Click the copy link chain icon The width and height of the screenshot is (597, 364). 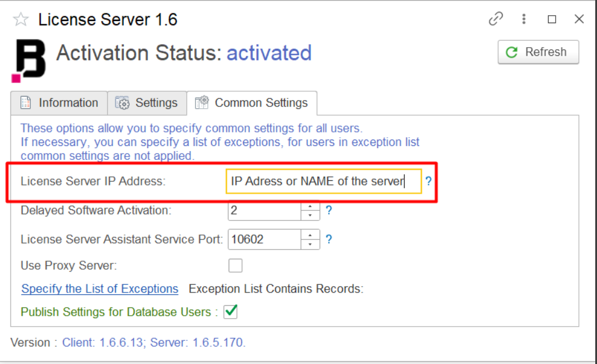(x=496, y=19)
